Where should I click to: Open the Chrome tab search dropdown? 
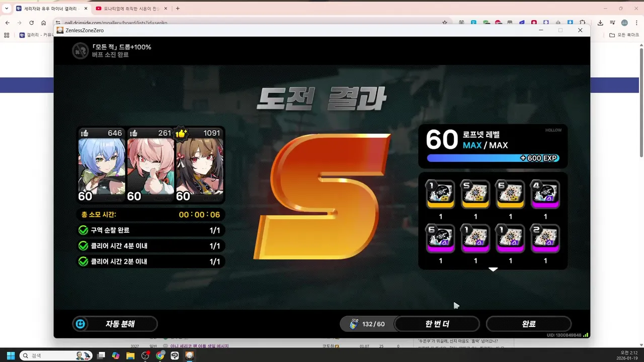[7, 9]
